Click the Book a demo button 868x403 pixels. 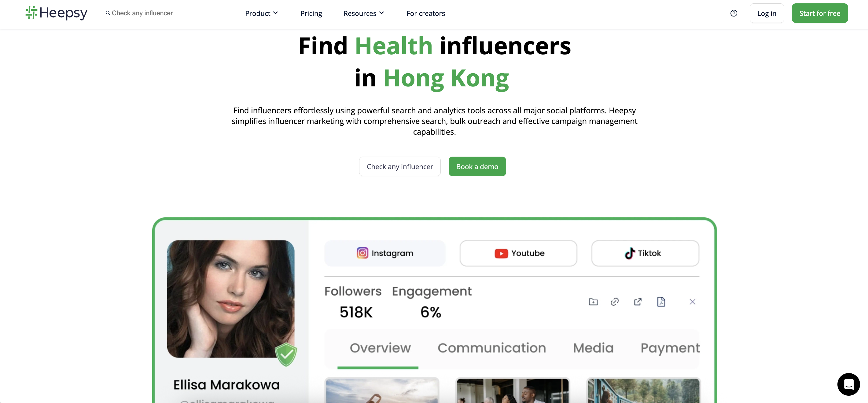tap(477, 166)
